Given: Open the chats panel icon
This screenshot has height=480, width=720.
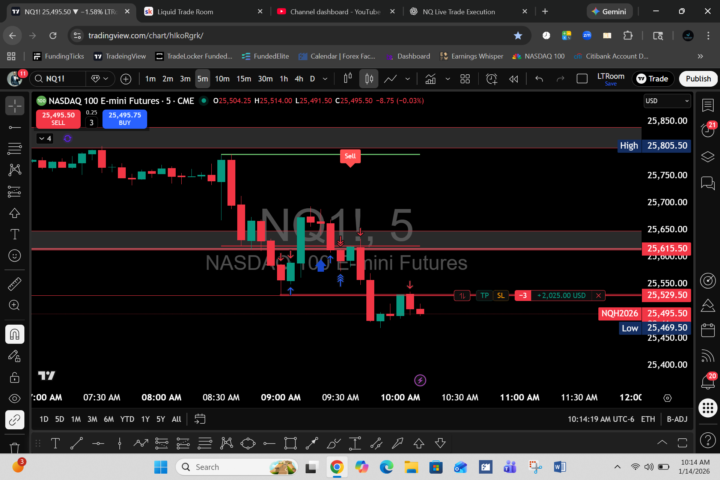Looking at the screenshot, I should click(x=708, y=183).
